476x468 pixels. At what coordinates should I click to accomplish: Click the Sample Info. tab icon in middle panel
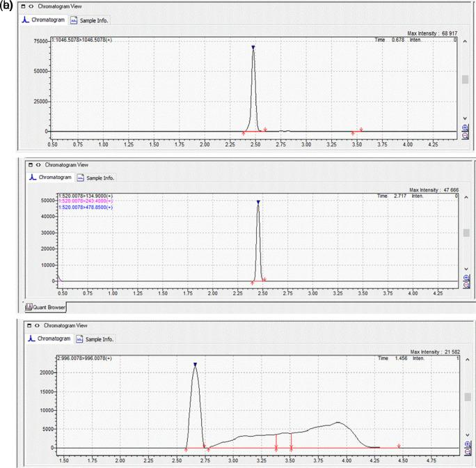point(80,178)
